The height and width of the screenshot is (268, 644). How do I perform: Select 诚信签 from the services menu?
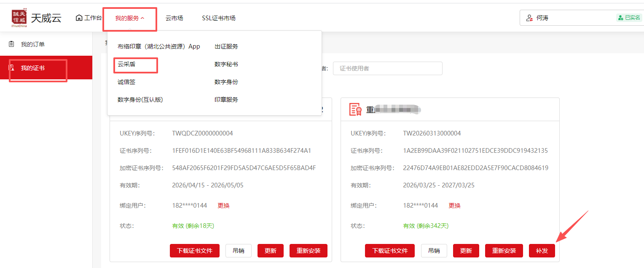click(x=126, y=82)
